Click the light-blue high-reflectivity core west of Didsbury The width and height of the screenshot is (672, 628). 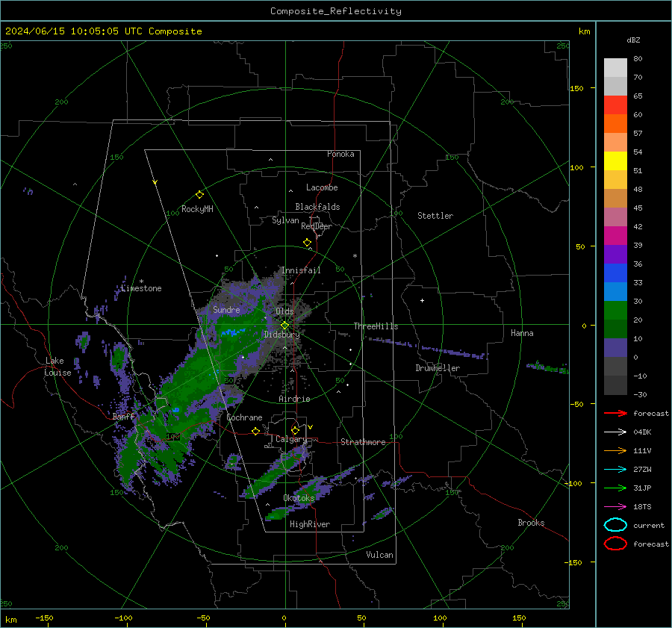(232, 332)
